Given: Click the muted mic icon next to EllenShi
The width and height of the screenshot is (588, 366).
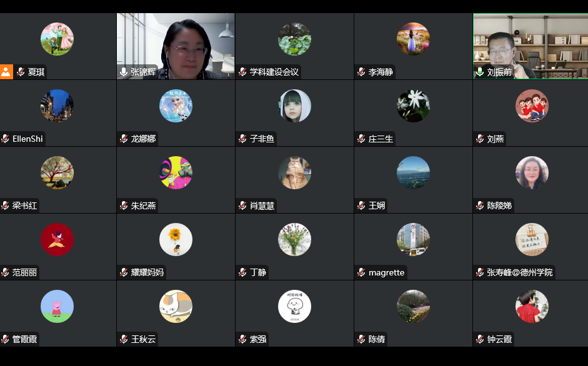Looking at the screenshot, I should pyautogui.click(x=5, y=139).
